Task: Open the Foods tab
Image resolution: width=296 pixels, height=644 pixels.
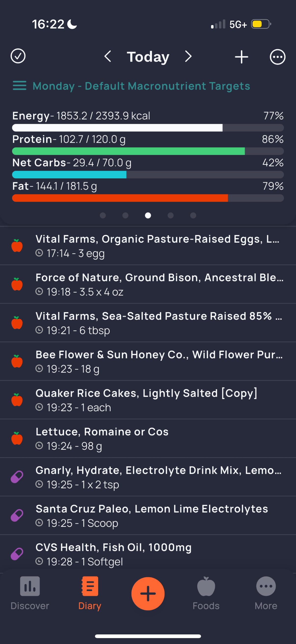Action: click(x=206, y=593)
